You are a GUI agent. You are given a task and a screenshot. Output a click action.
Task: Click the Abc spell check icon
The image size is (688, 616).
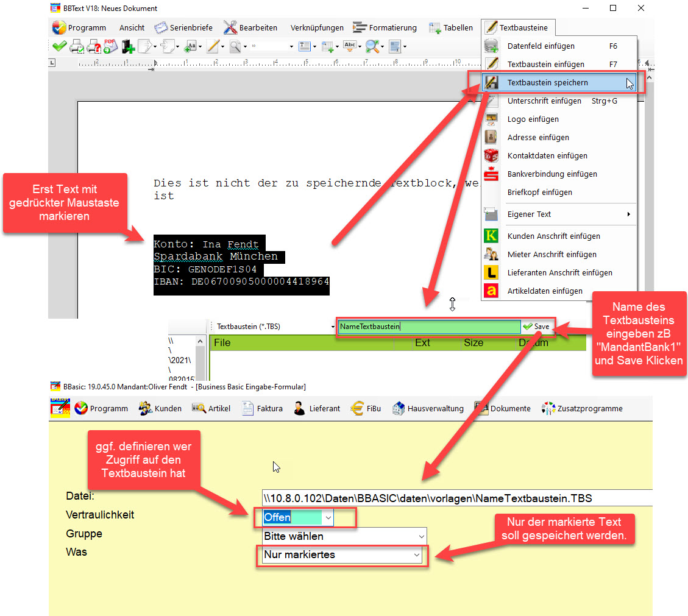(350, 46)
